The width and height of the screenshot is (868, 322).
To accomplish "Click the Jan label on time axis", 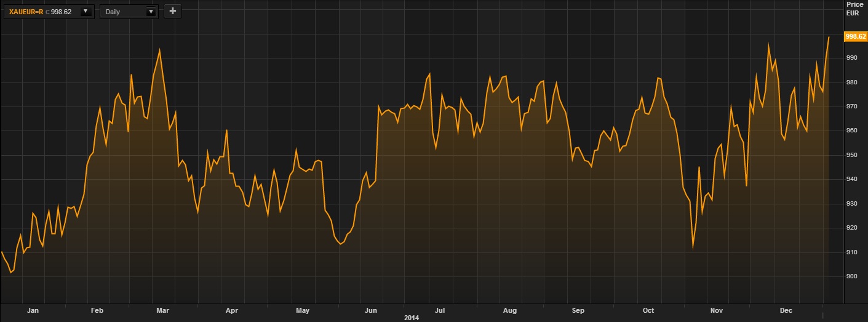I will [x=33, y=311].
